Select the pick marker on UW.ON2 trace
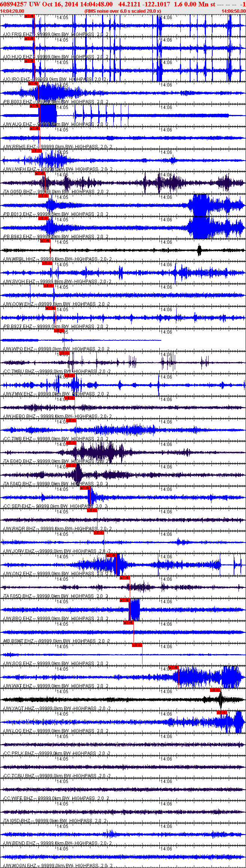 111,555
